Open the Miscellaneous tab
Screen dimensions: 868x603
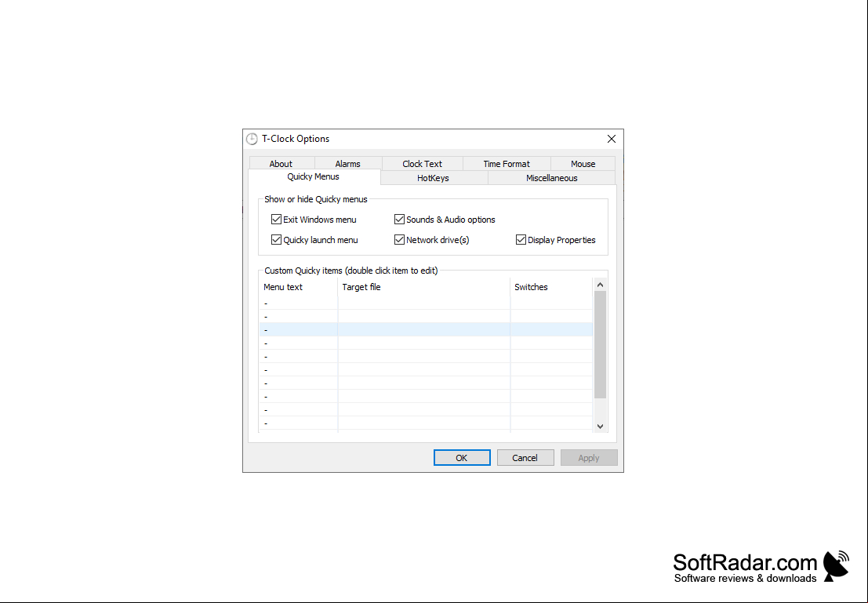click(551, 178)
